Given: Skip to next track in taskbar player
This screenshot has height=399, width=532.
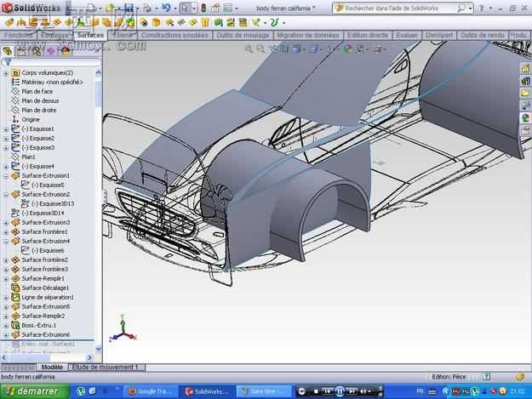Looking at the screenshot, I should (352, 391).
